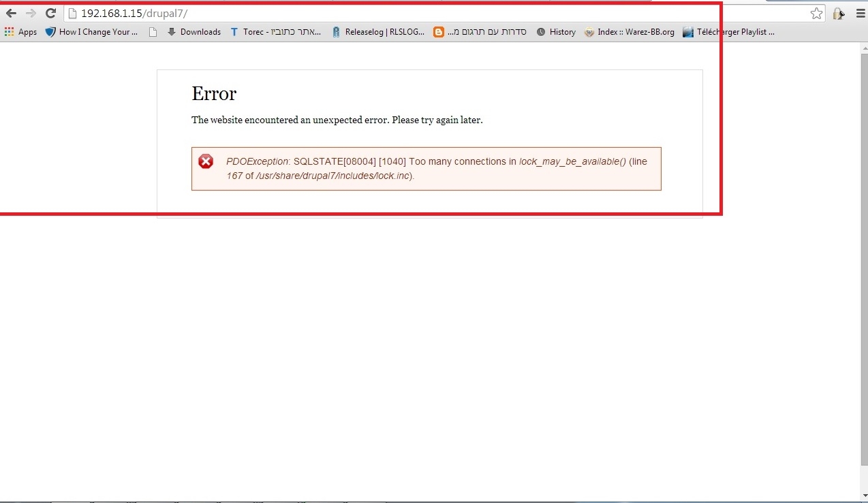The width and height of the screenshot is (868, 503).
Task: Open the Blogger Hebrew series bookmark
Action: 480,32
